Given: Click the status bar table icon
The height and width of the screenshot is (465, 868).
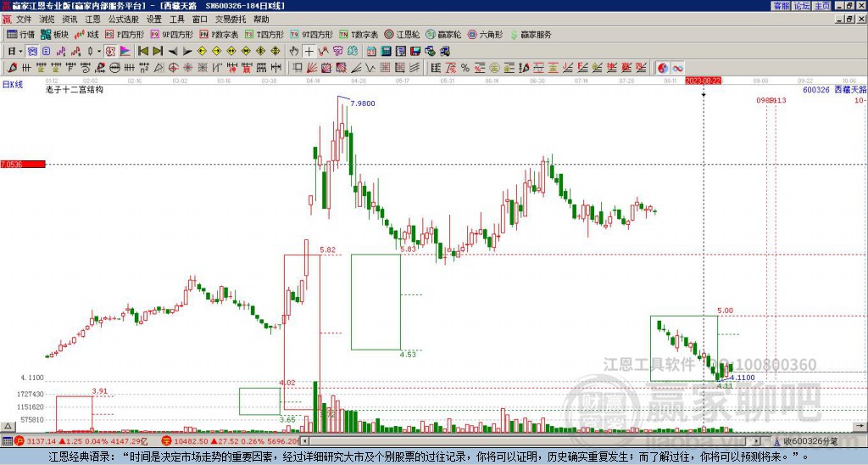Looking at the screenshot, I should 7,441.
